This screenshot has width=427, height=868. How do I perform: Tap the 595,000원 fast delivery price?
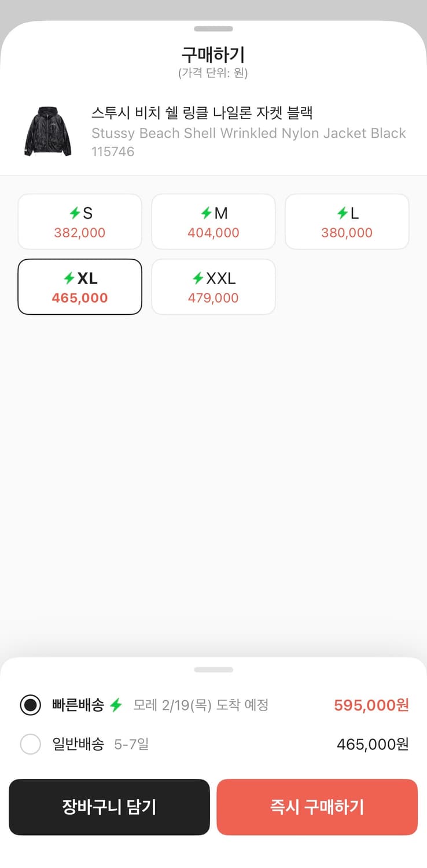[x=371, y=705]
